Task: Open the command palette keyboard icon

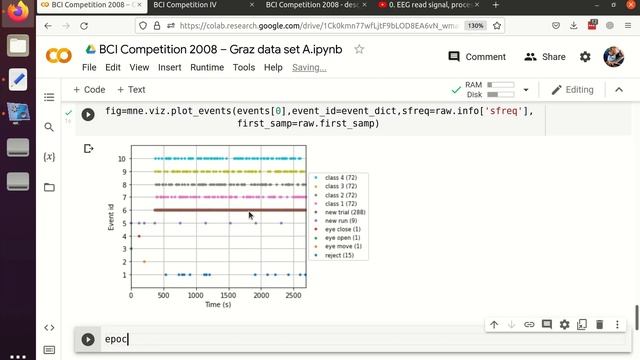Action: (x=49, y=350)
